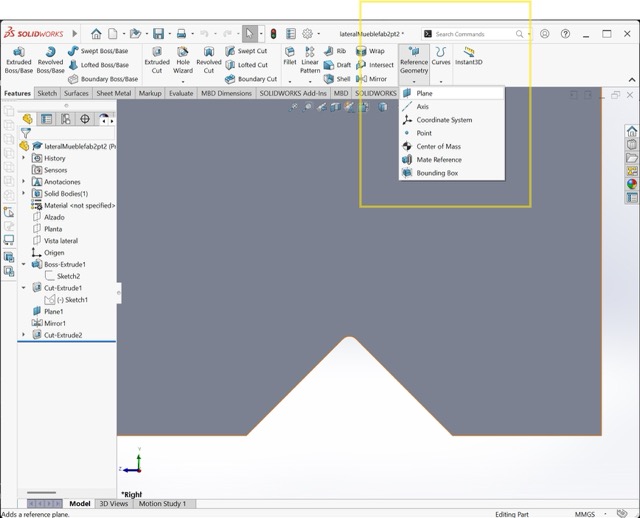The width and height of the screenshot is (640, 518).
Task: Collapse the Boss-Extrude1 node
Action: coord(24,265)
